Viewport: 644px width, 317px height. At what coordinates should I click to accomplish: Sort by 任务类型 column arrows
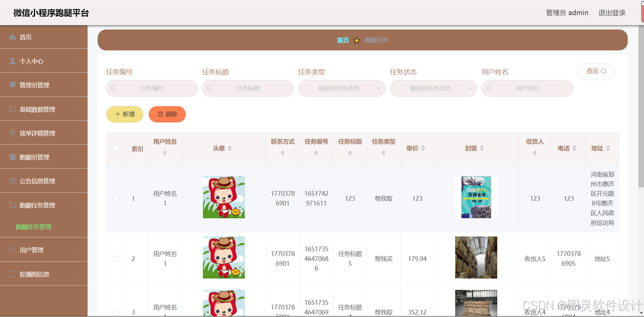(x=383, y=153)
